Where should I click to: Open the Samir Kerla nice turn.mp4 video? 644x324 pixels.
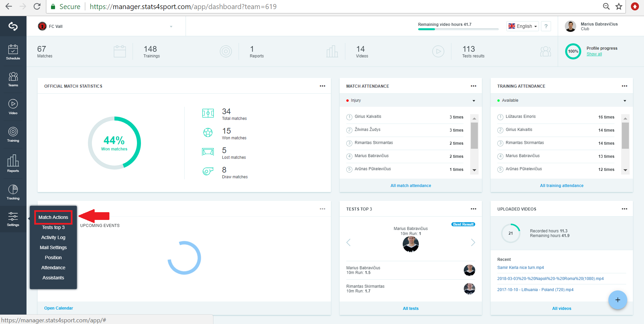click(521, 268)
